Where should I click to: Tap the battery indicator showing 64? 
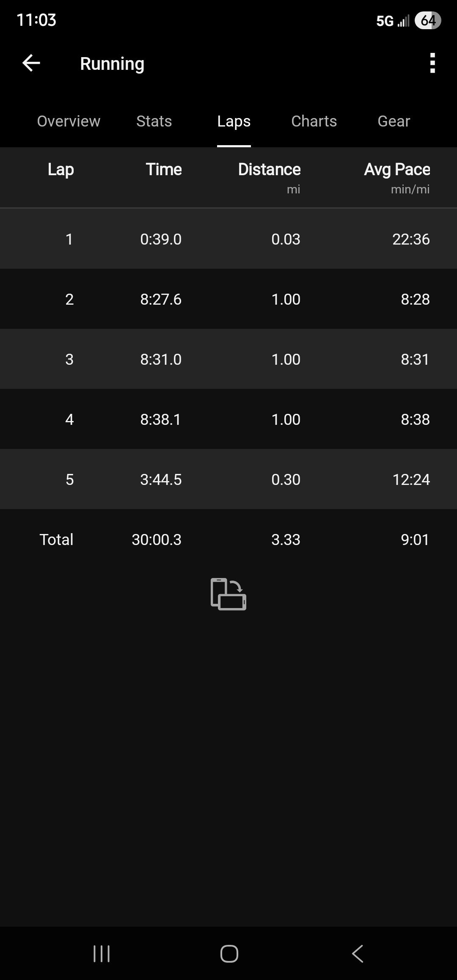click(x=428, y=20)
